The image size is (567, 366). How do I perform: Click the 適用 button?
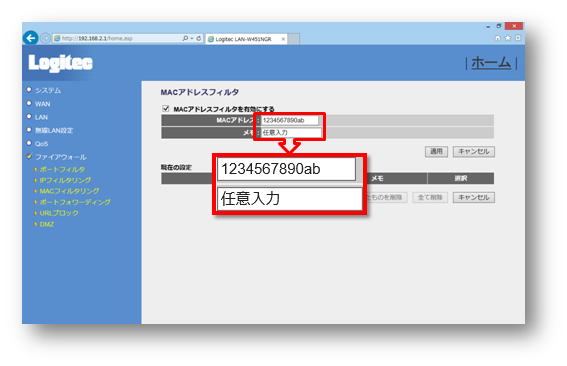pos(436,152)
